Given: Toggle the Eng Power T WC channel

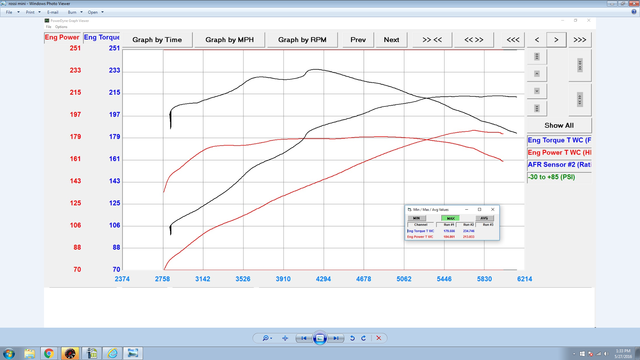Looking at the screenshot, I should click(559, 153).
